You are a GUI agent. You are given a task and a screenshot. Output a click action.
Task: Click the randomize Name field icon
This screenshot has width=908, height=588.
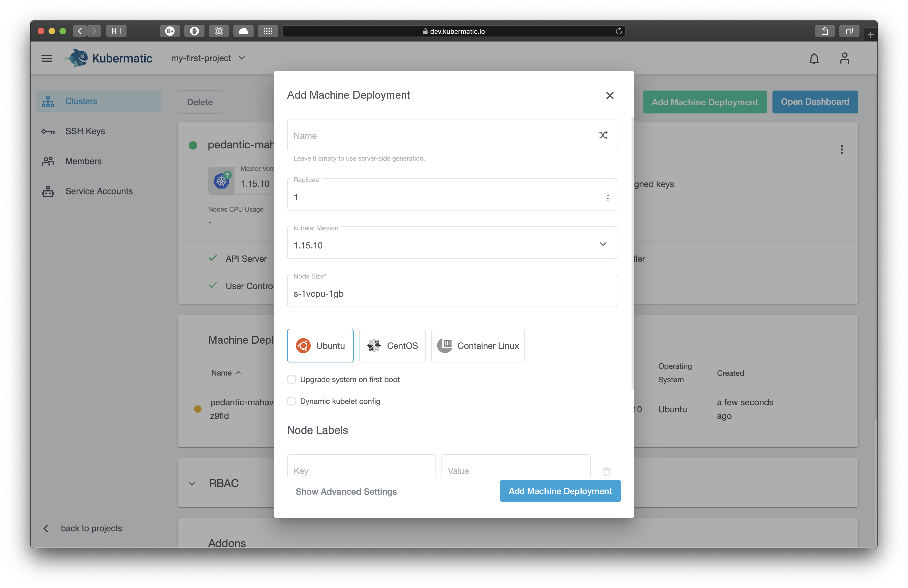(603, 135)
